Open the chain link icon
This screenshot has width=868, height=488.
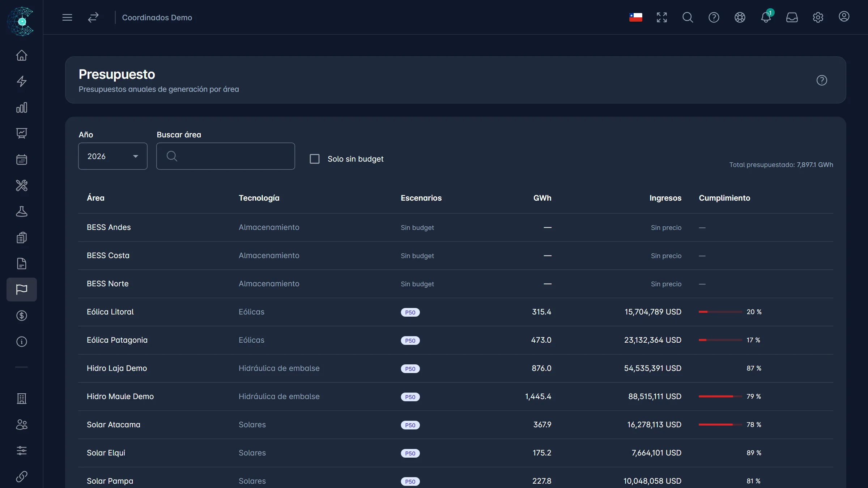click(x=22, y=477)
